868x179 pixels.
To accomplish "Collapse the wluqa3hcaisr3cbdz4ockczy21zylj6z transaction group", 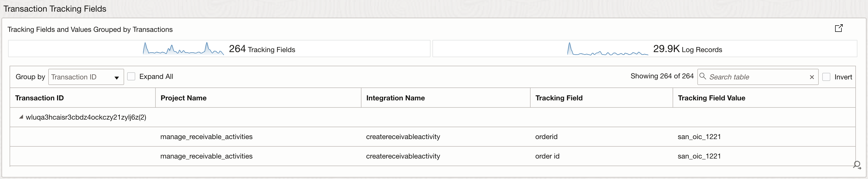I will point(21,117).
